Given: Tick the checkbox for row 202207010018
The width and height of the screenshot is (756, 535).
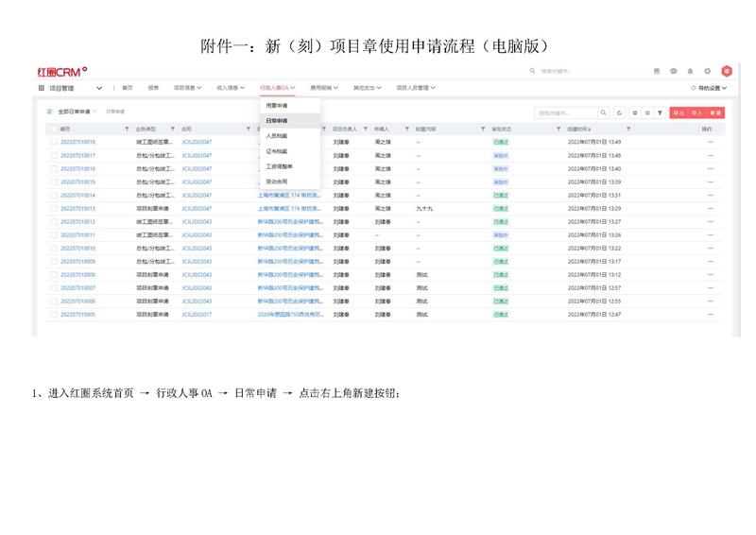Looking at the screenshot, I should pos(54,142).
